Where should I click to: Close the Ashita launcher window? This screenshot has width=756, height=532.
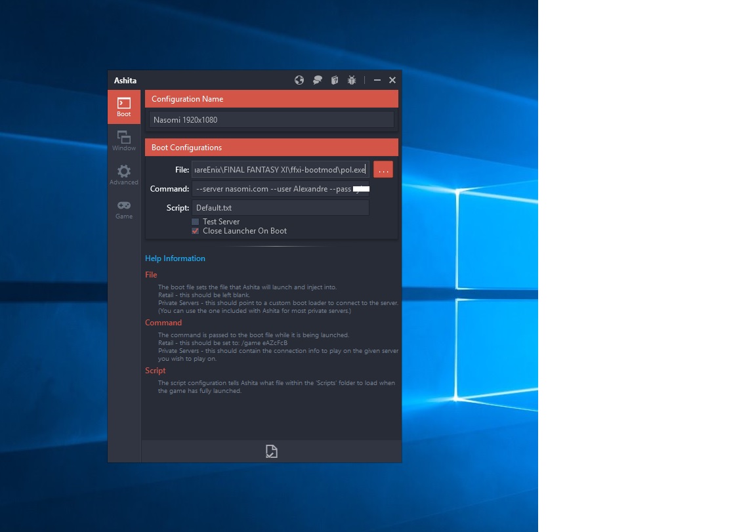click(392, 80)
